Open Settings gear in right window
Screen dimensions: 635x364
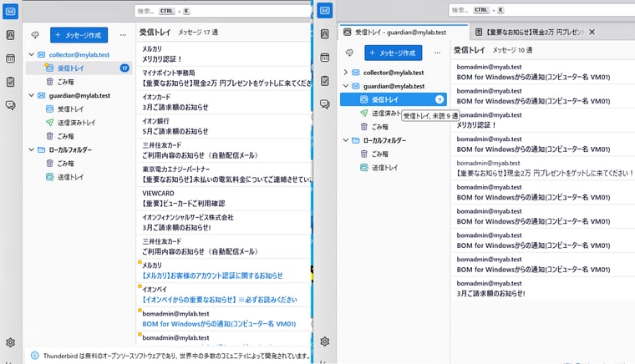click(x=325, y=341)
